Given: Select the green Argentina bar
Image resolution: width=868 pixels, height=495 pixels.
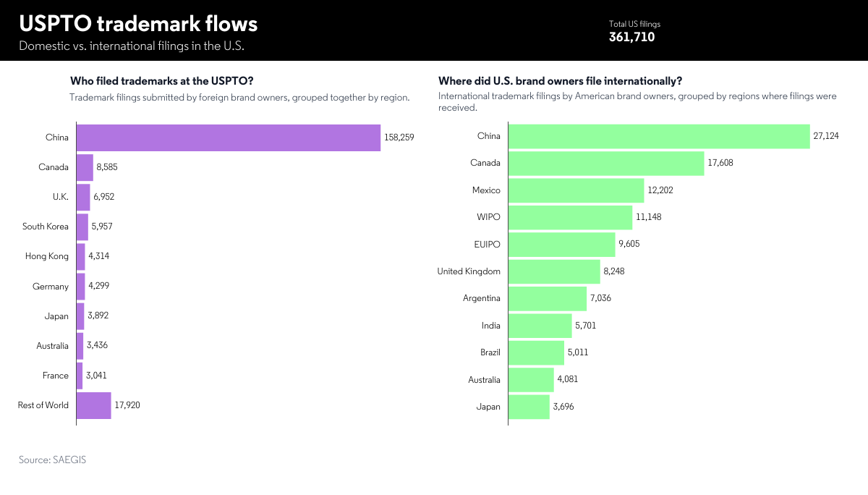Looking at the screenshot, I should [x=548, y=298].
